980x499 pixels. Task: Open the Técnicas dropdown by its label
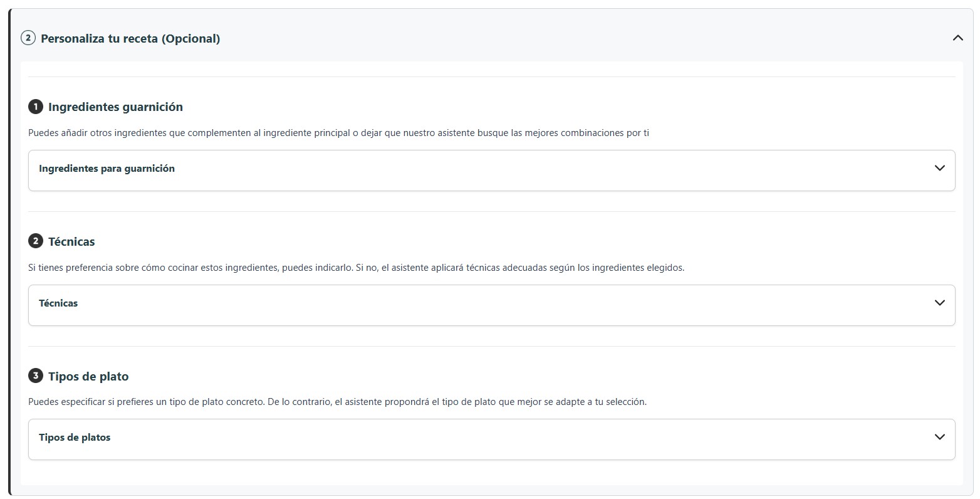pyautogui.click(x=58, y=303)
